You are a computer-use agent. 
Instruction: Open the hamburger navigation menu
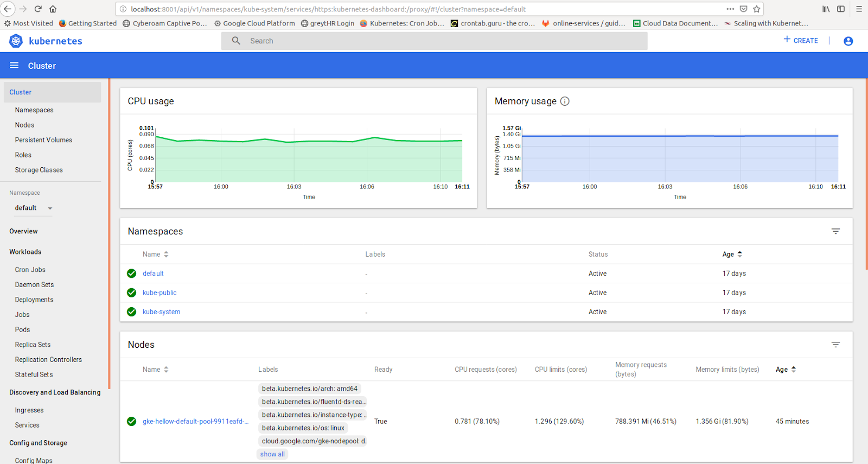(x=14, y=65)
